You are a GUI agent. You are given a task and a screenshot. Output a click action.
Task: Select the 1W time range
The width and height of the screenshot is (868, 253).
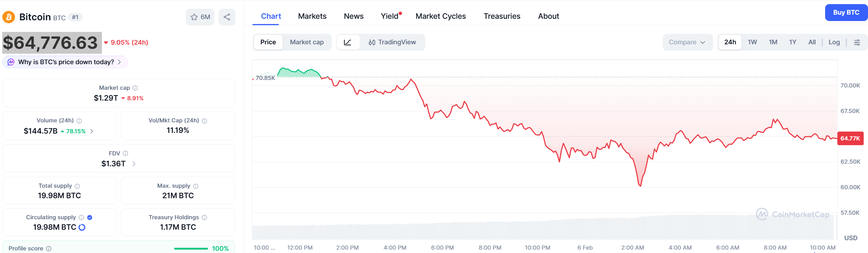coord(752,42)
